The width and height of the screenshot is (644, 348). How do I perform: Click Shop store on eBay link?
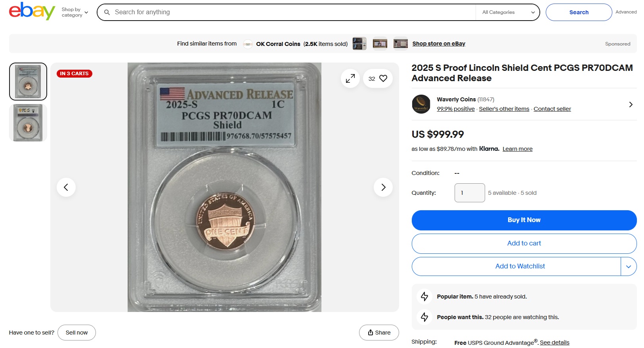(x=439, y=44)
